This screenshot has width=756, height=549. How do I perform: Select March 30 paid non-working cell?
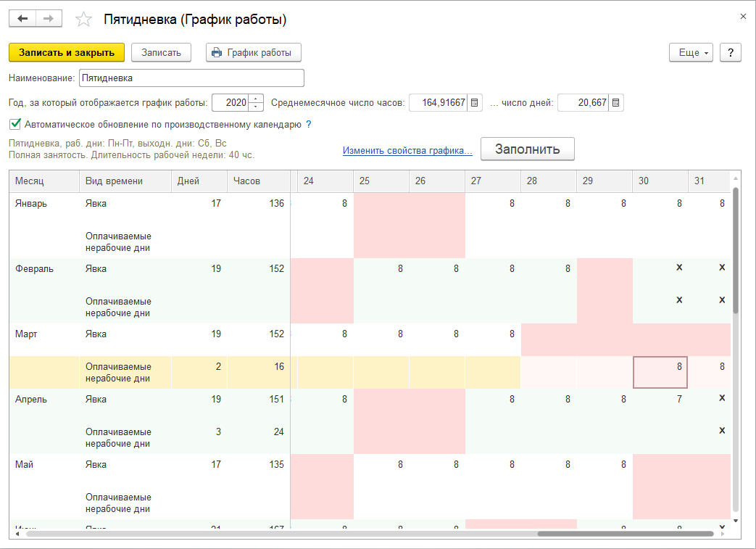click(x=660, y=373)
